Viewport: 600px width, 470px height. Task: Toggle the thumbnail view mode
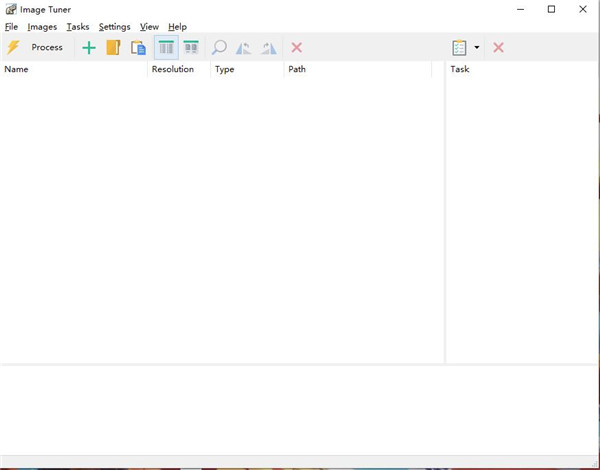[190, 47]
